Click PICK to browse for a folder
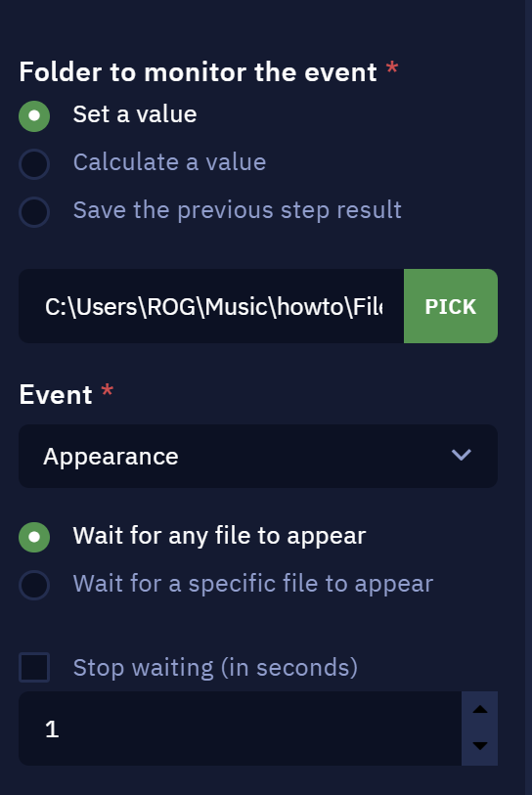Viewport: 532px width, 795px height. click(451, 306)
